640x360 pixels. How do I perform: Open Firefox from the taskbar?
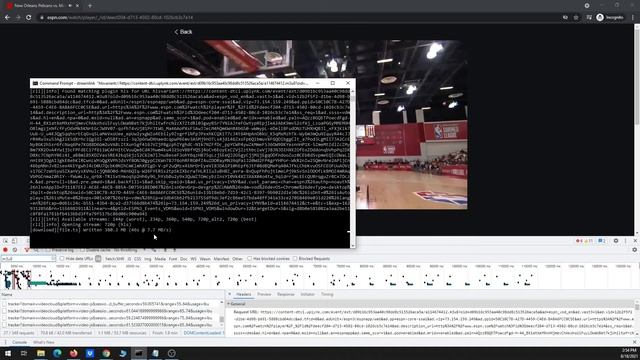point(73,353)
